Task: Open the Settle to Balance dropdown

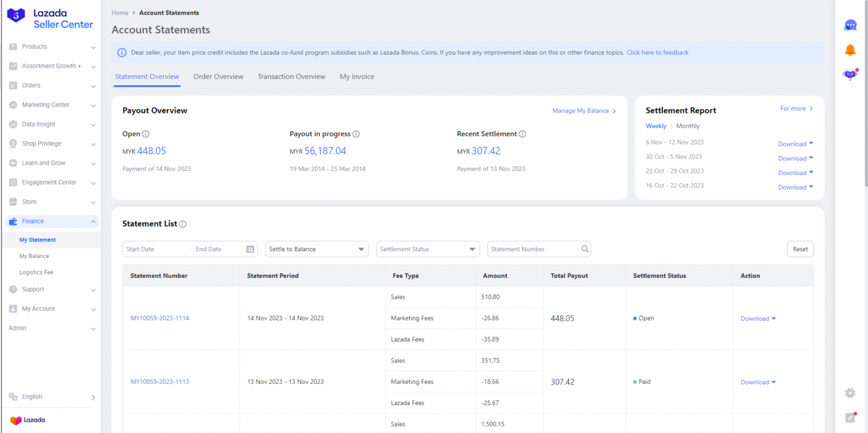Action: [316, 249]
